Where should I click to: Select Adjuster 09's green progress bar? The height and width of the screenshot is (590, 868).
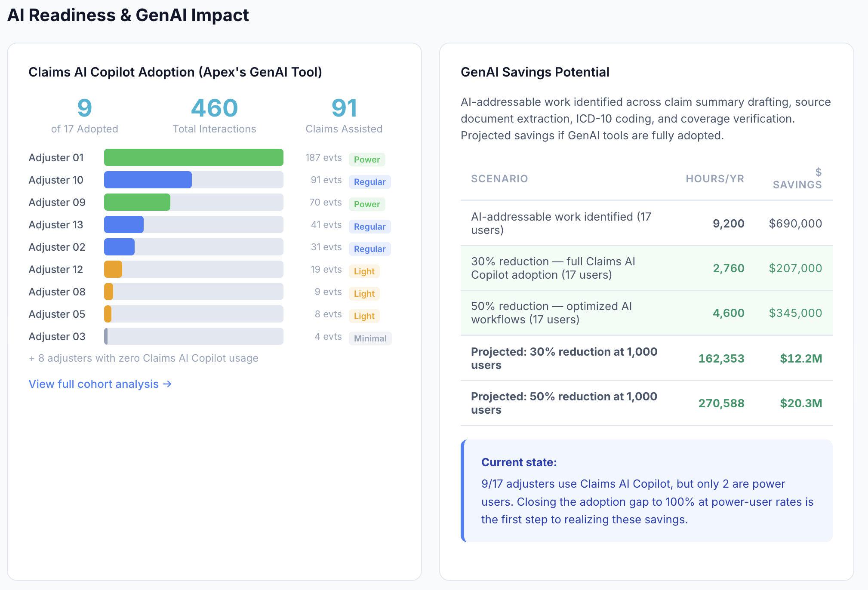point(137,202)
